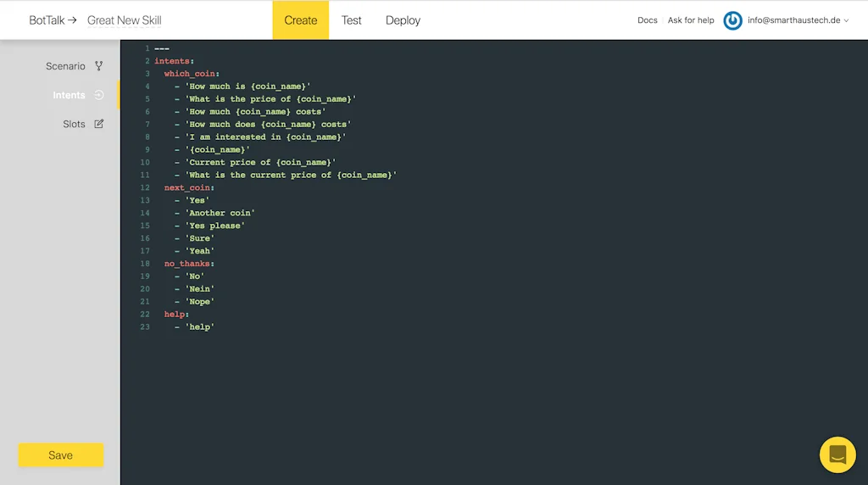Select the Intents label in sidebar
868x485 pixels.
coord(69,95)
